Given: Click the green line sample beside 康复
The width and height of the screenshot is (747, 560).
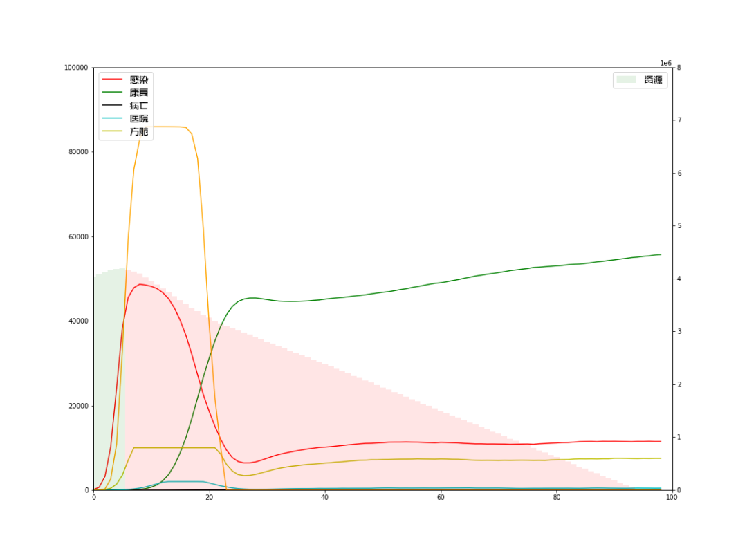Looking at the screenshot, I should pos(113,93).
